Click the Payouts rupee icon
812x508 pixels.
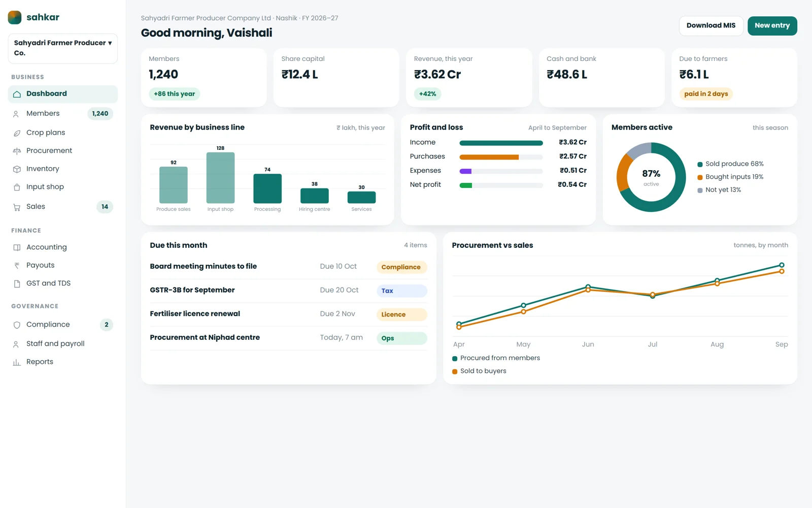17,265
